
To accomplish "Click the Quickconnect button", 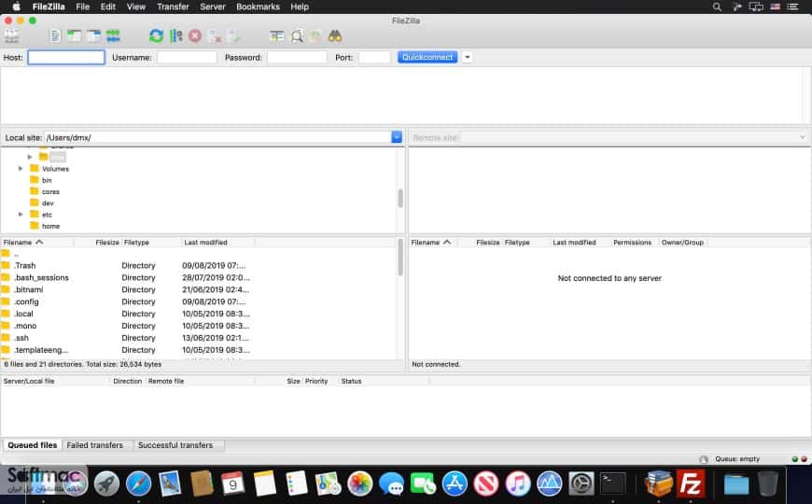I will (427, 57).
